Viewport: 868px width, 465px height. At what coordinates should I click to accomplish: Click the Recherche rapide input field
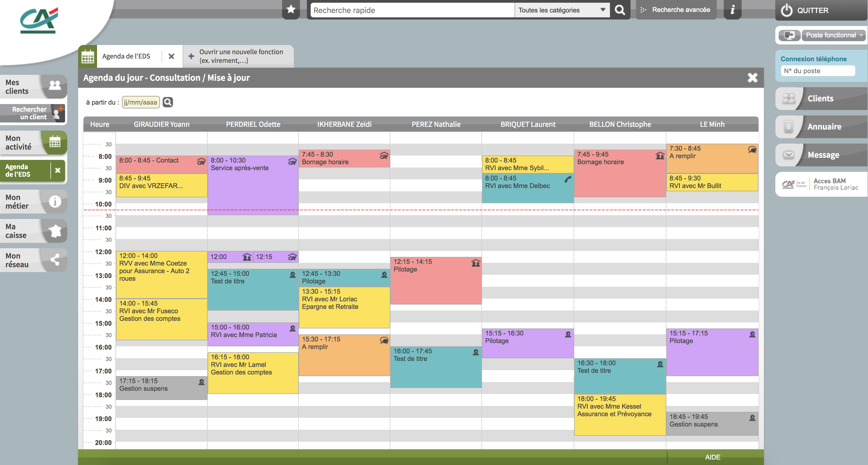(412, 10)
